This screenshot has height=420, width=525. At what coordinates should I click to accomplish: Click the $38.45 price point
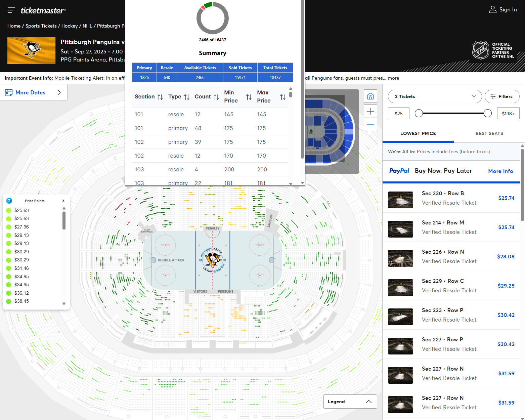(x=21, y=301)
